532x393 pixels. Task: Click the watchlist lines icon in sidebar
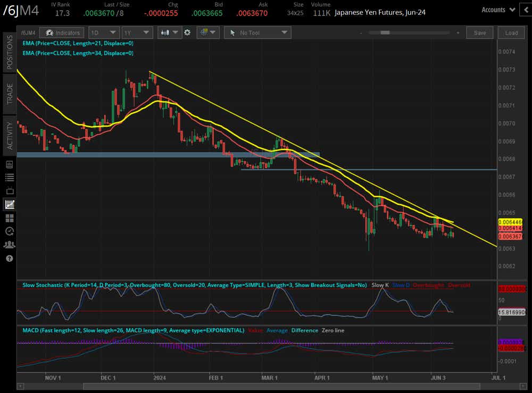[x=9, y=178]
